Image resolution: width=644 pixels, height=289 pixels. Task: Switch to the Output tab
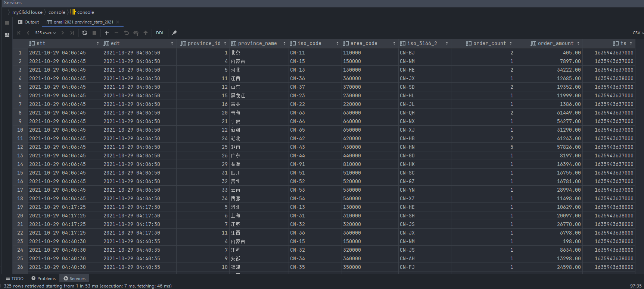pyautogui.click(x=28, y=22)
